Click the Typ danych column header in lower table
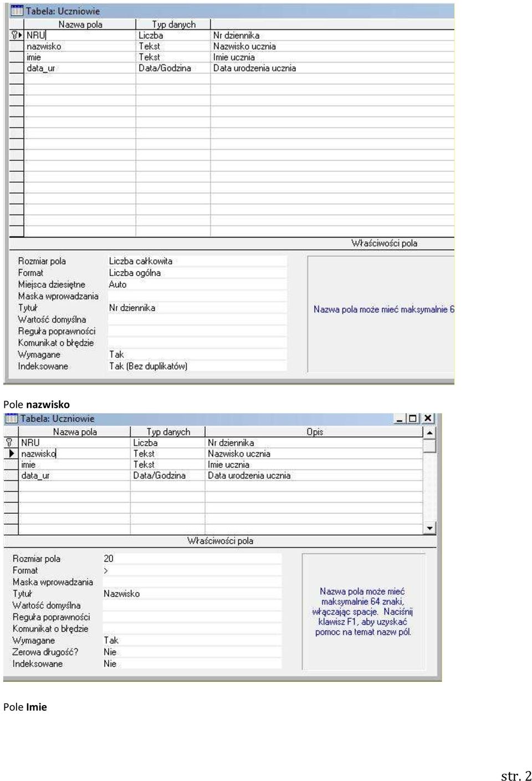Viewport: 532px width, 781px height. 168,432
